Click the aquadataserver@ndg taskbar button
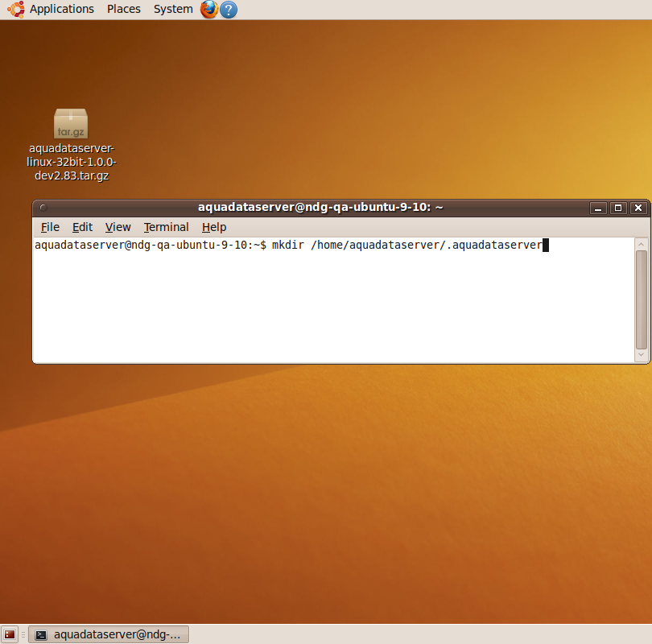This screenshot has width=652, height=644. click(x=109, y=634)
